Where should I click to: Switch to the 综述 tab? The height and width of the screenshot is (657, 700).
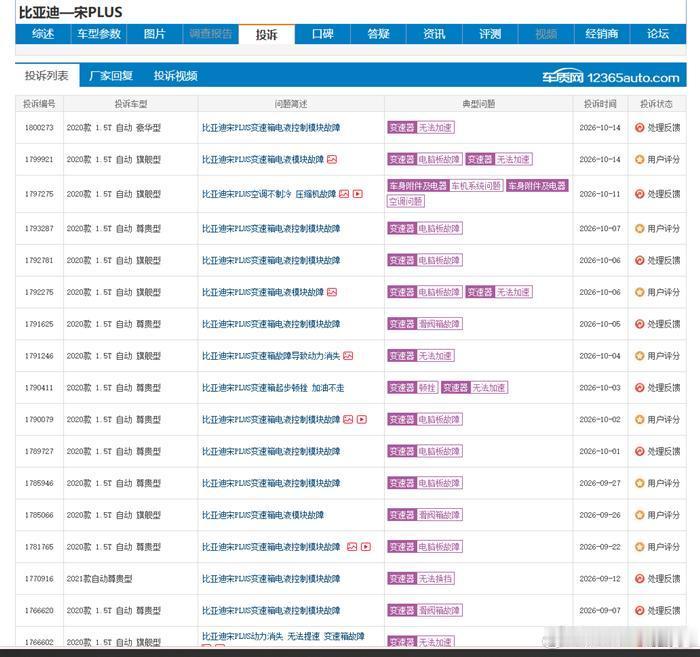click(43, 34)
